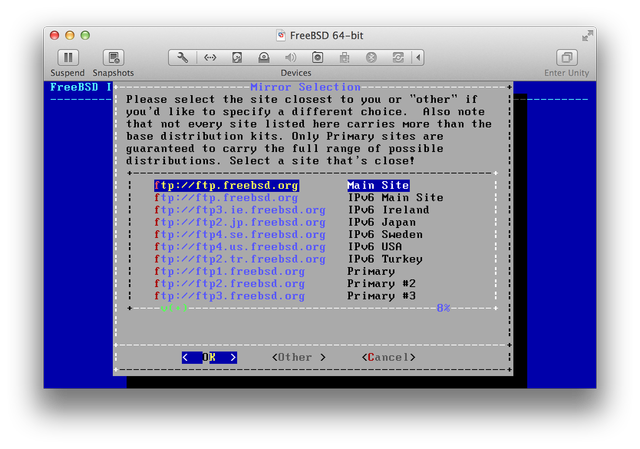This screenshot has height=449, width=640.
Task: Select the highlighted ftp.freebsd.org Main Site mirror
Action: (282, 185)
